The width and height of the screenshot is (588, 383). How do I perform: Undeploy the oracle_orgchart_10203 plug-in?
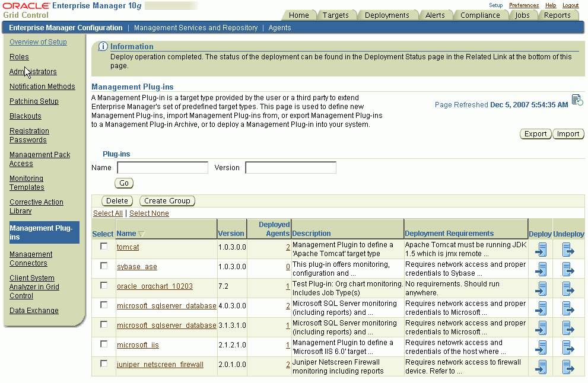point(568,288)
